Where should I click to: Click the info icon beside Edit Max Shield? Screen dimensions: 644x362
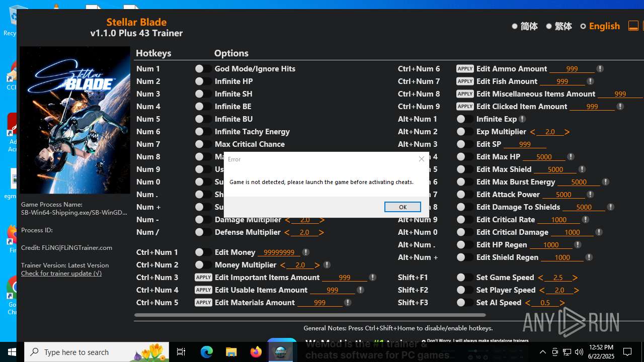point(582,169)
